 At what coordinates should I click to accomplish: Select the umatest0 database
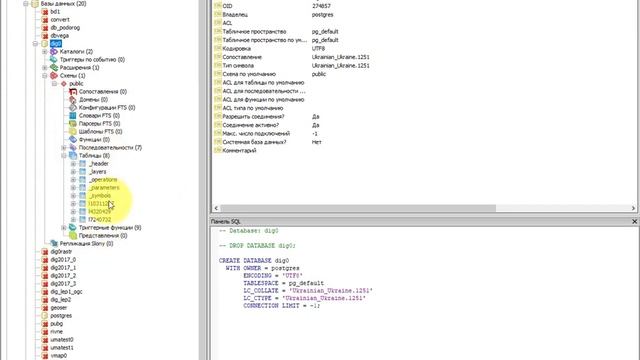(62, 340)
